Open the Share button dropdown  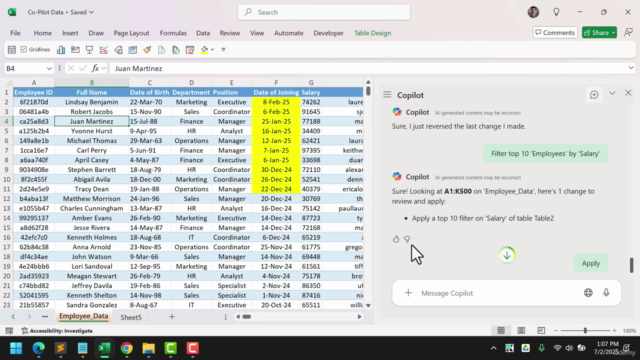pos(613,33)
